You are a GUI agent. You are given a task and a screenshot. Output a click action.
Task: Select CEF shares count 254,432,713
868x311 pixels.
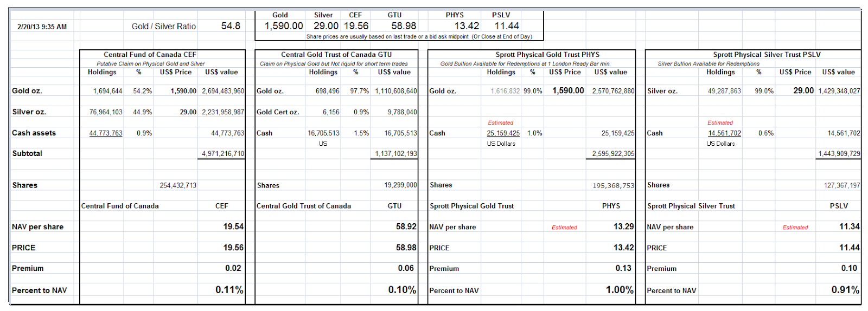point(178,185)
